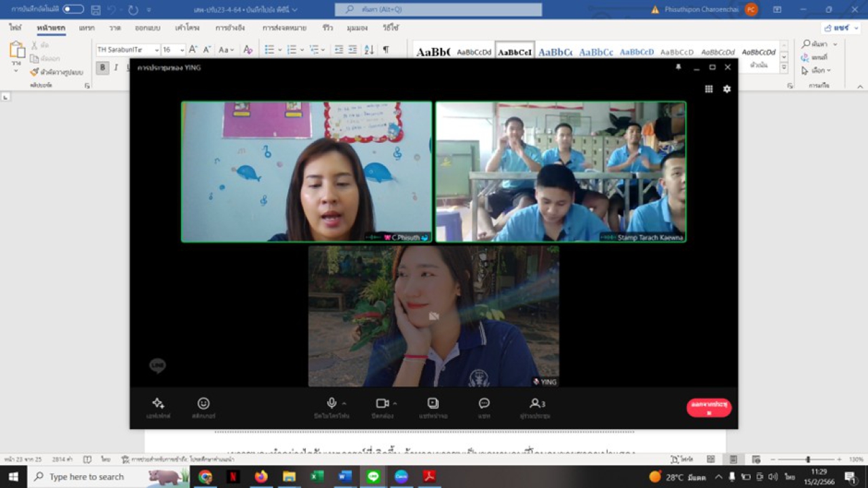Click the red leave meeting button
The height and width of the screenshot is (488, 868).
point(709,407)
